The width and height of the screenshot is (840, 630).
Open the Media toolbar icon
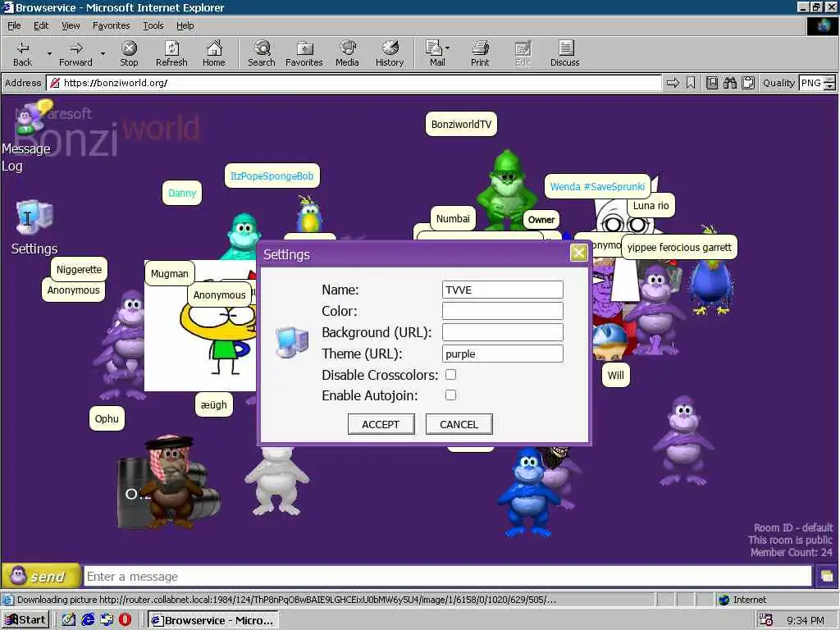click(x=347, y=53)
